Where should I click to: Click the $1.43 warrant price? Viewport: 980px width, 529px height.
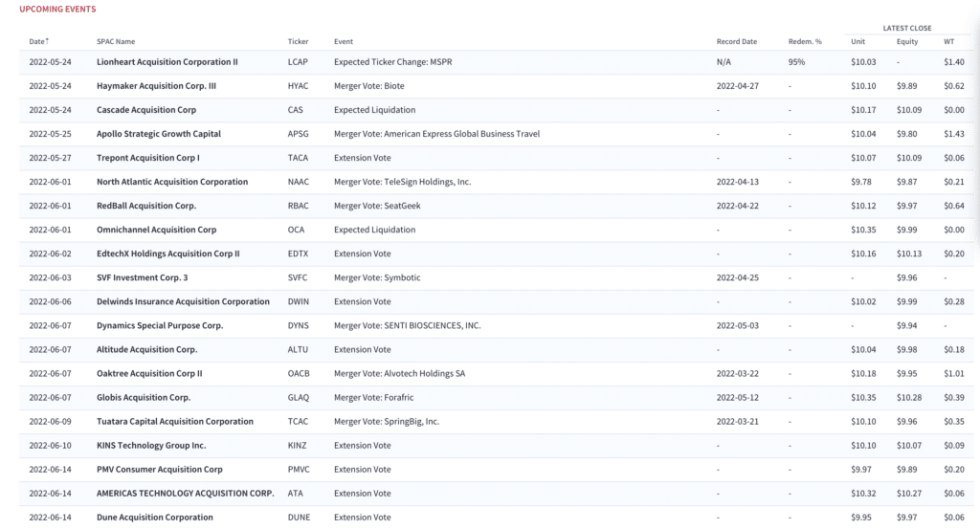click(954, 134)
